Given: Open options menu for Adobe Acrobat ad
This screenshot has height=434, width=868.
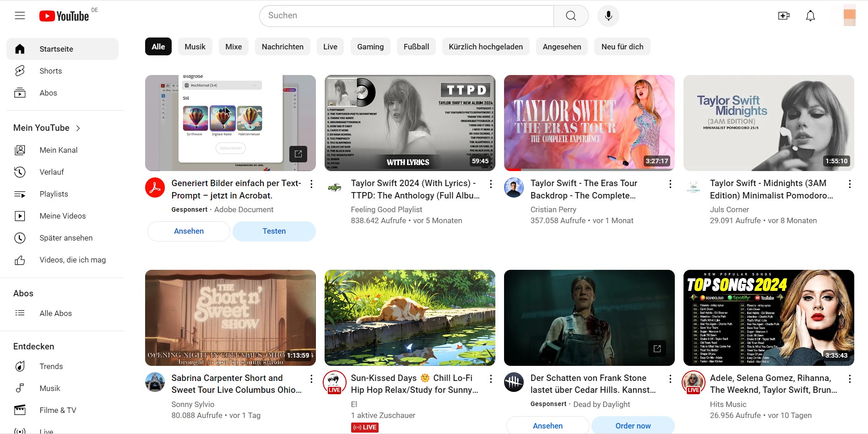Looking at the screenshot, I should (x=311, y=184).
